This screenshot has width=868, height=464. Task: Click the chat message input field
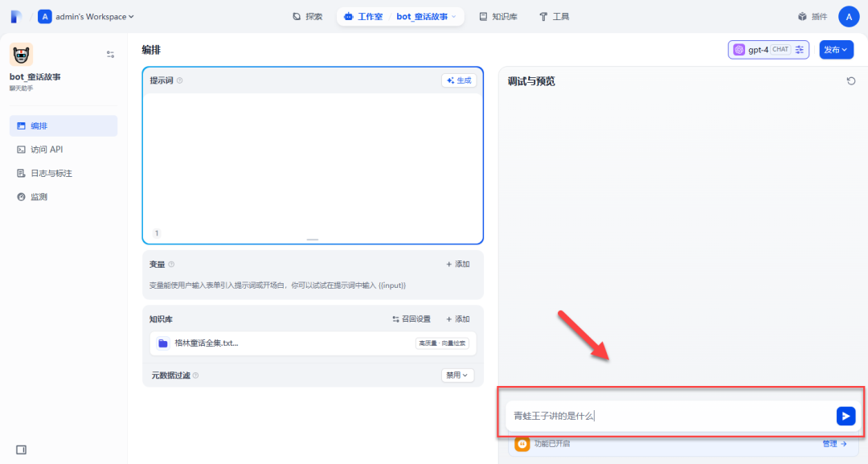[x=669, y=416]
